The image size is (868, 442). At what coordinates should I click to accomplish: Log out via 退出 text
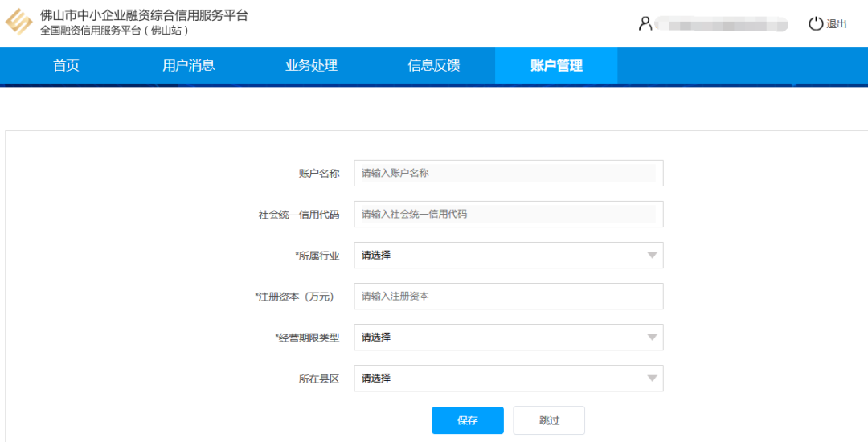(837, 24)
